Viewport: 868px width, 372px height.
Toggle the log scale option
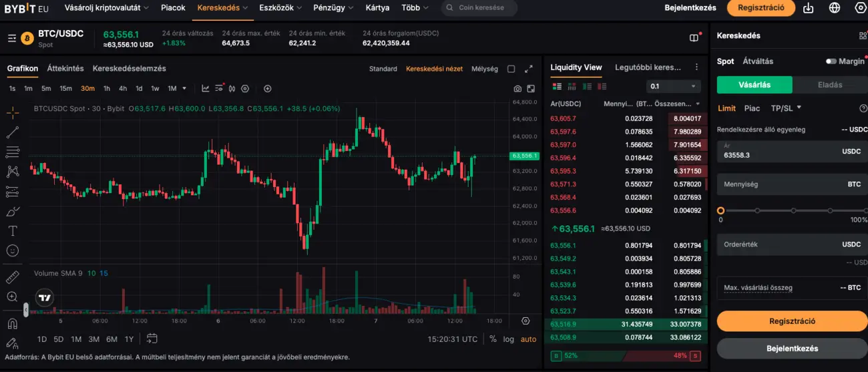click(509, 339)
